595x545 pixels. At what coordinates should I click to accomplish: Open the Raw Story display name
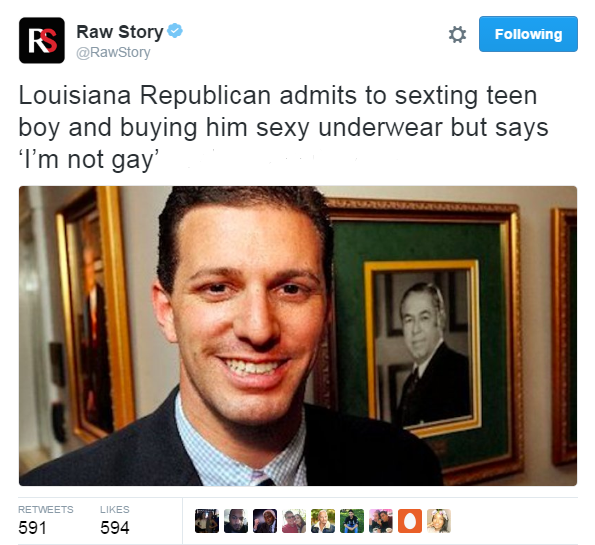[x=120, y=32]
